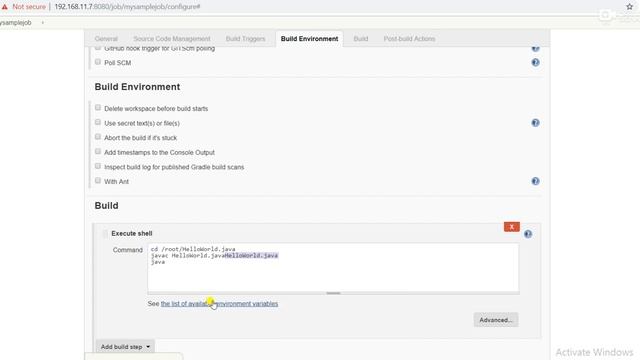This screenshot has width=640, height=360.
Task: Select the Build Environment tab
Action: click(309, 39)
